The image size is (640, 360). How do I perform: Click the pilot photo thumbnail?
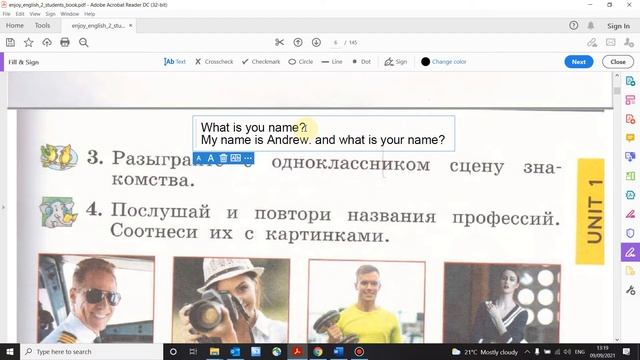click(x=96, y=299)
